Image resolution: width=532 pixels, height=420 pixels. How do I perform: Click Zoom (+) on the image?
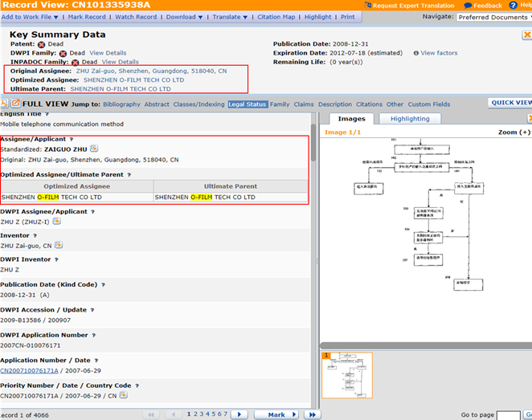(x=514, y=133)
